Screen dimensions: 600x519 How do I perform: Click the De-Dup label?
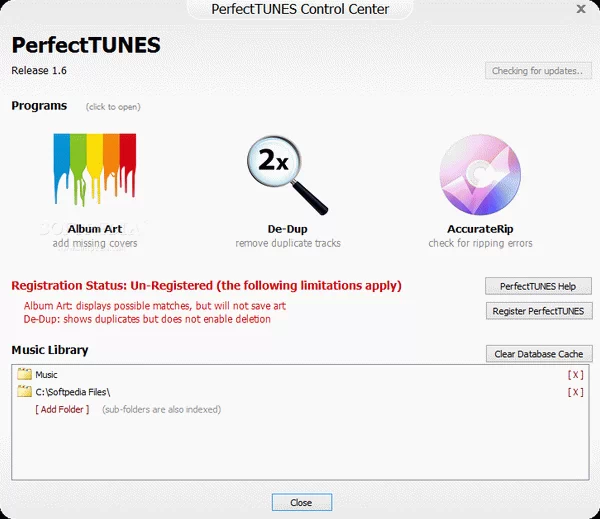pyautogui.click(x=287, y=229)
